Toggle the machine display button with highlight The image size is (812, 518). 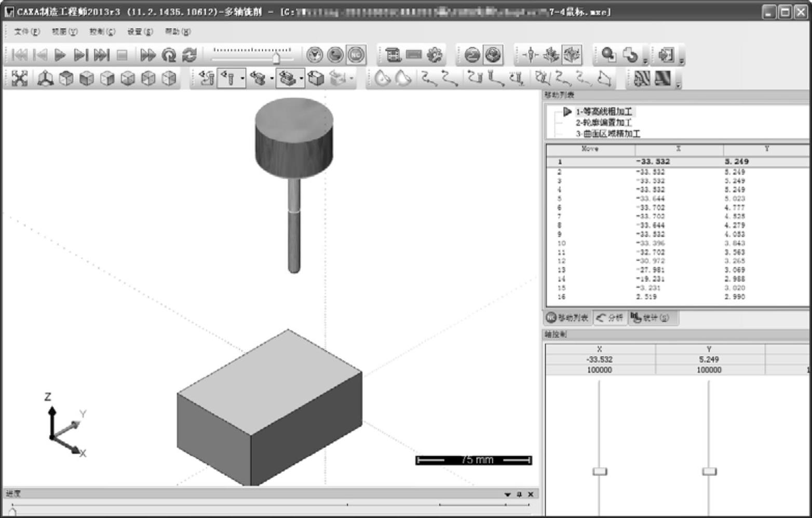(x=287, y=78)
